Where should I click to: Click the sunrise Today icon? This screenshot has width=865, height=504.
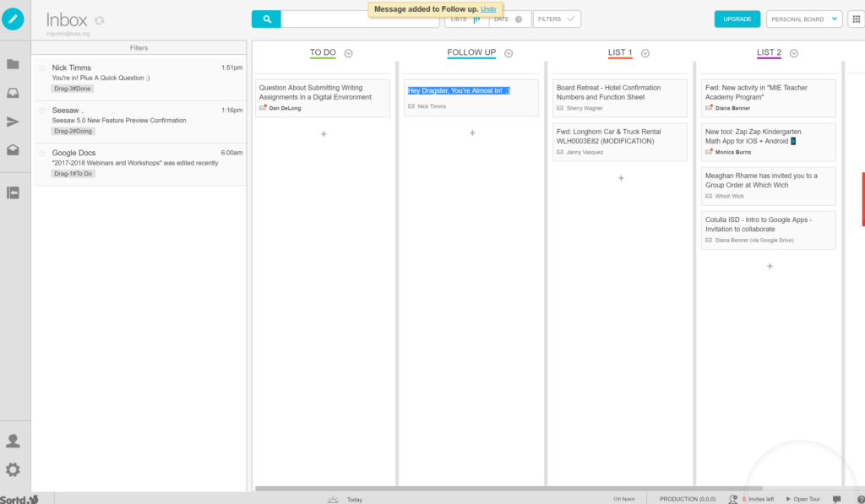click(x=333, y=499)
